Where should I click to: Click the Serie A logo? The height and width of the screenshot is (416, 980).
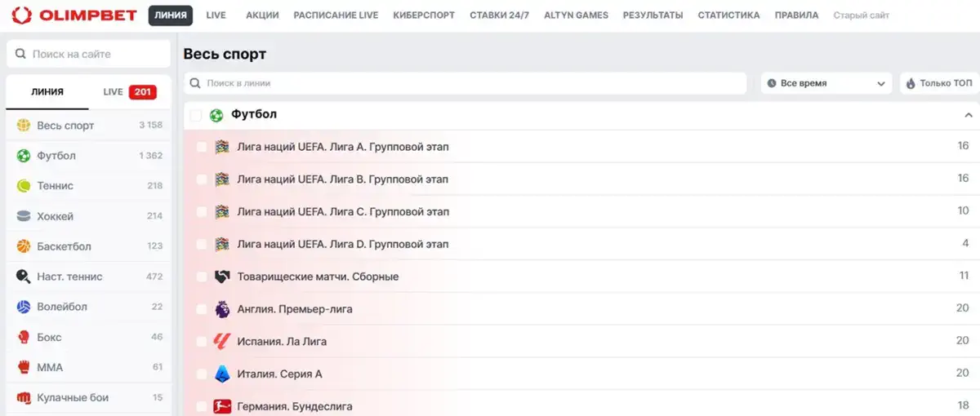[222, 374]
